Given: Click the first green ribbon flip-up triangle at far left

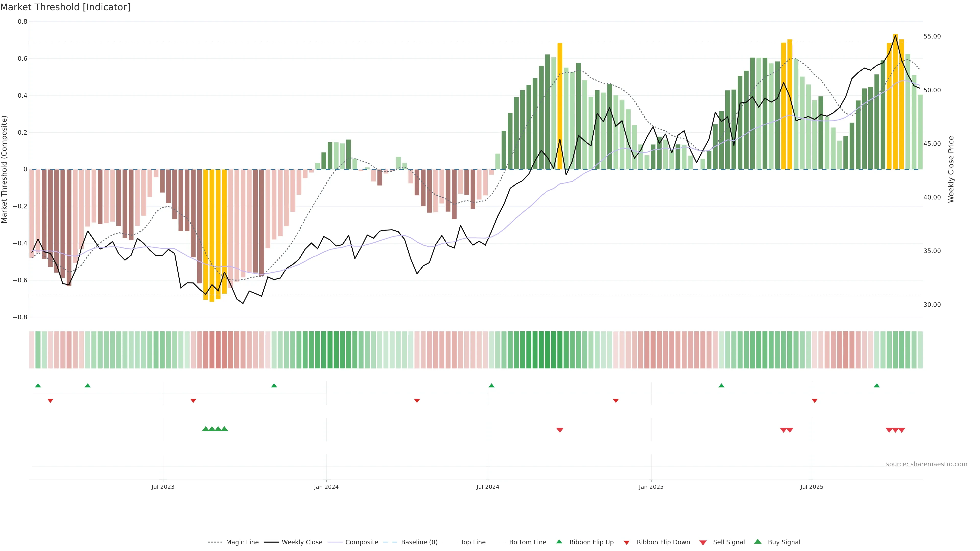Looking at the screenshot, I should (x=38, y=386).
